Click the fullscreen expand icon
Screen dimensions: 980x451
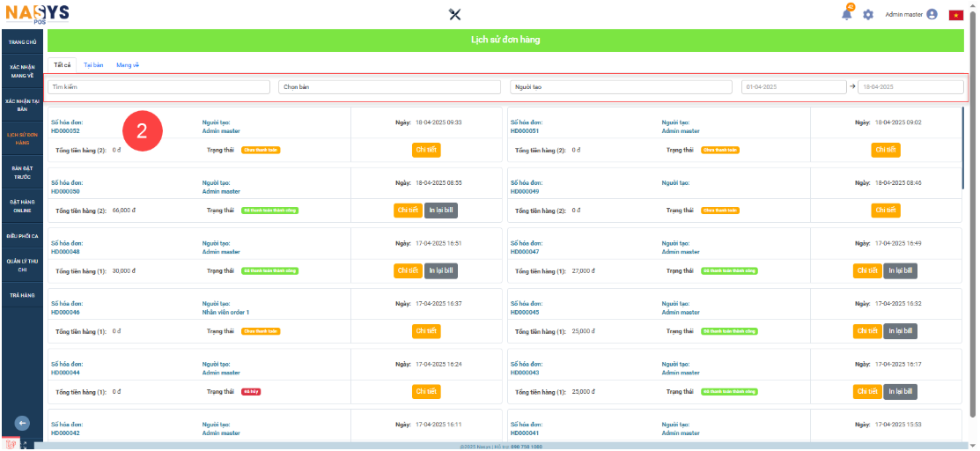pyautogui.click(x=24, y=445)
